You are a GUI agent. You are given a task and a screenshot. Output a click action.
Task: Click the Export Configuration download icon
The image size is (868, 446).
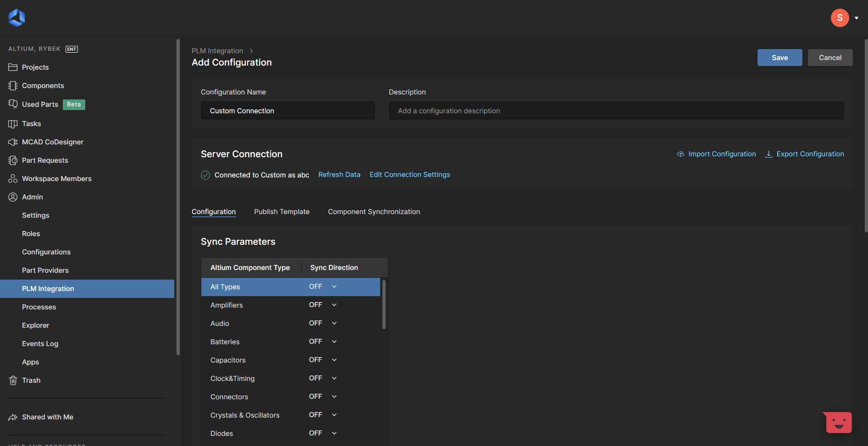coord(768,154)
